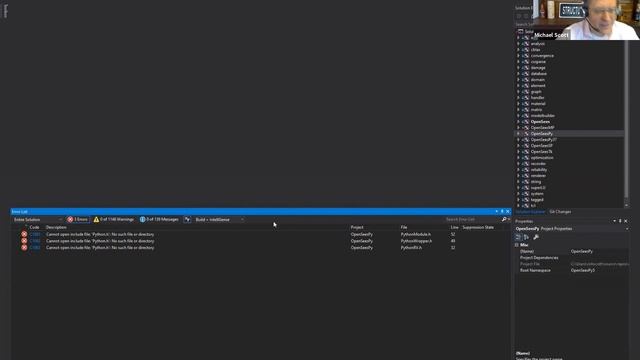
Task: Select Alphabetical sort in Properties panel
Action: tap(527, 237)
